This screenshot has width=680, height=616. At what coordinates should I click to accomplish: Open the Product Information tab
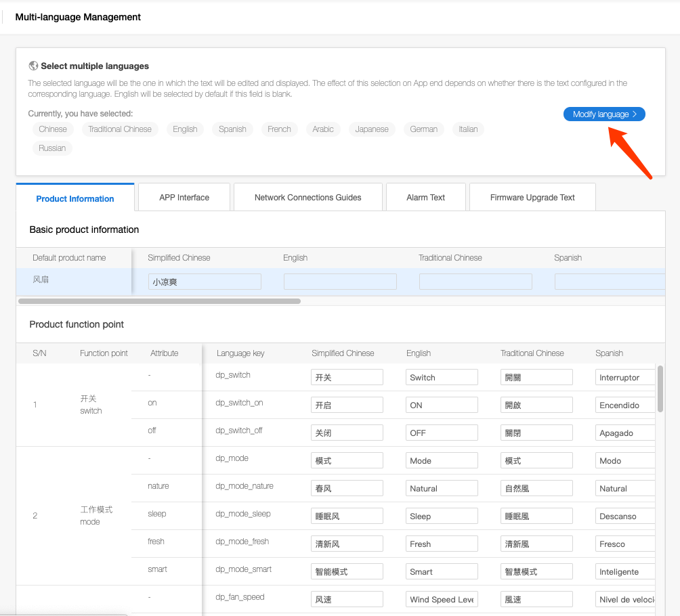point(75,198)
